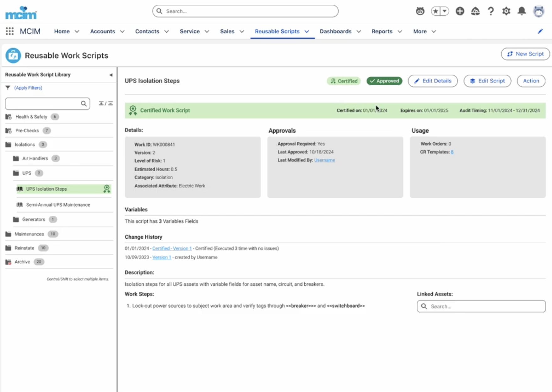Click the library search magnifier icon
The image size is (552, 392).
pos(84,103)
